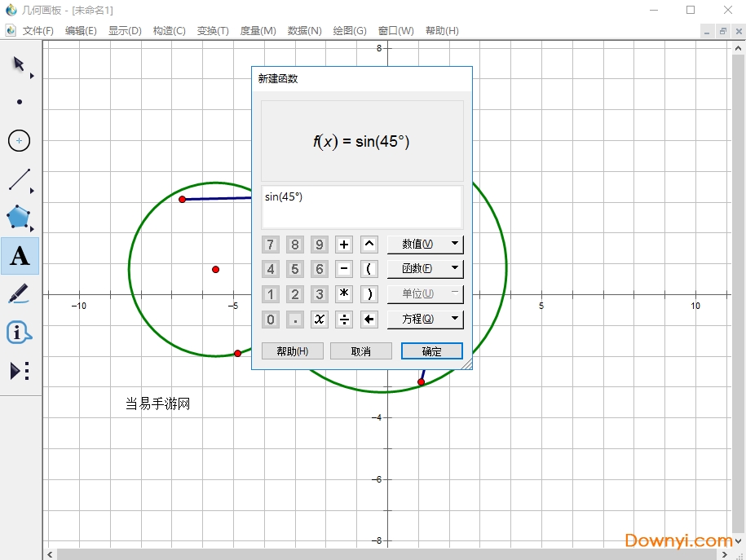Expand the 数值 dropdown
Screen dimensions: 746x560
(x=424, y=244)
